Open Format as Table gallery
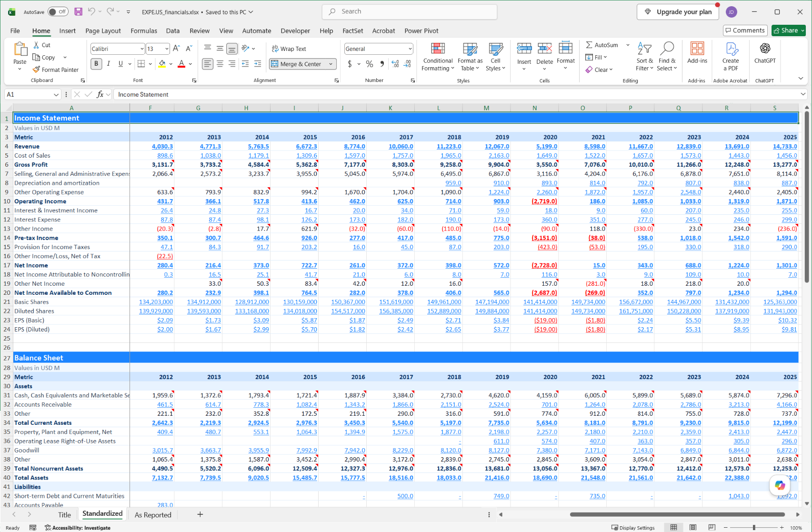The height and width of the screenshot is (532, 812). 470,57
